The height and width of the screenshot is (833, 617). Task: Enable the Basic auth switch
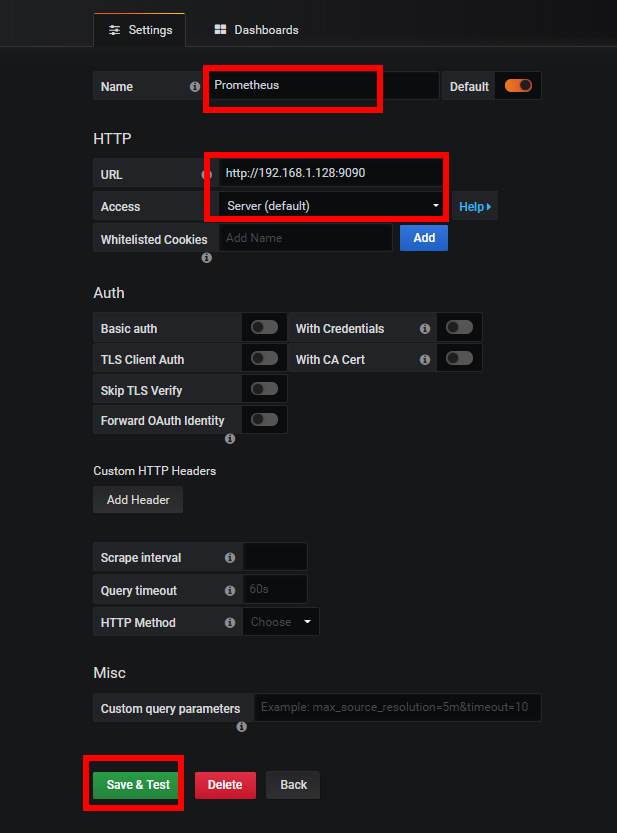click(x=265, y=327)
